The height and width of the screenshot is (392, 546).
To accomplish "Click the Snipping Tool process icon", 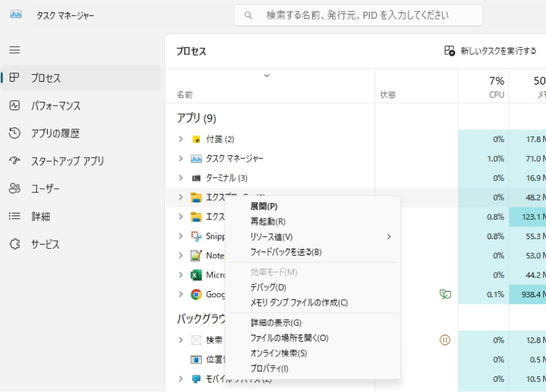I will (x=196, y=237).
